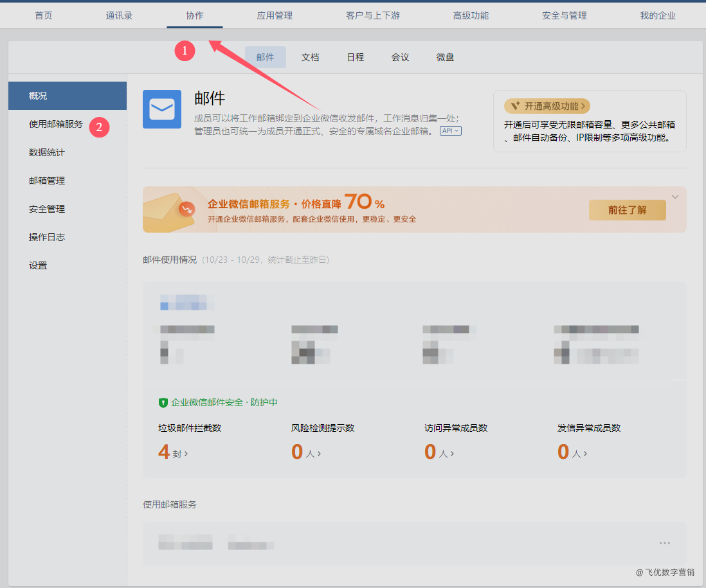Click the blue mail envelope icon
The width and height of the screenshot is (706, 588).
(x=162, y=109)
